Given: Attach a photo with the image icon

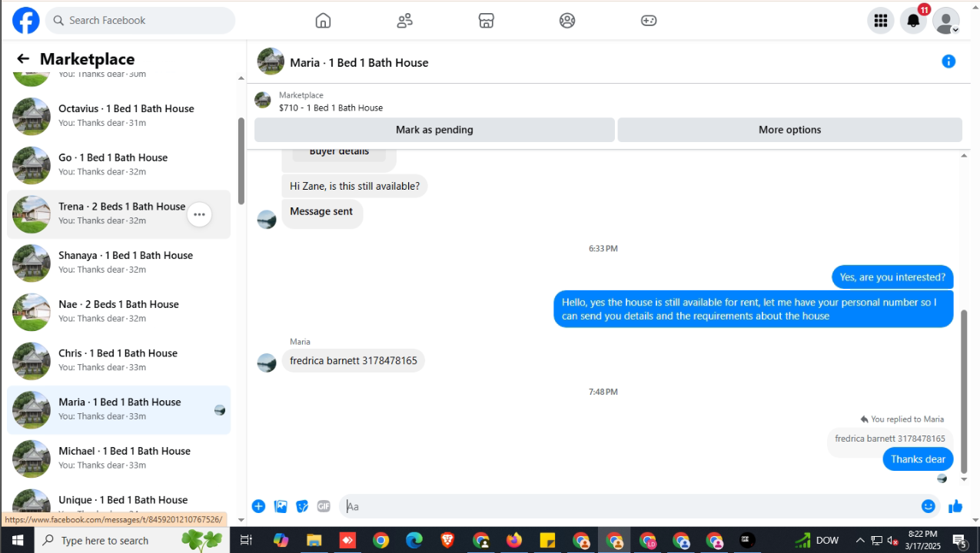Looking at the screenshot, I should point(281,506).
